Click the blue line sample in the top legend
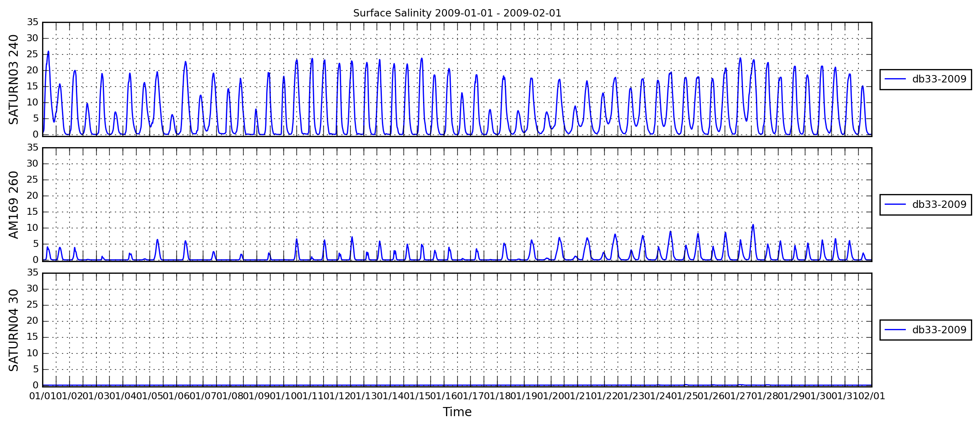980x427 pixels. pos(895,79)
